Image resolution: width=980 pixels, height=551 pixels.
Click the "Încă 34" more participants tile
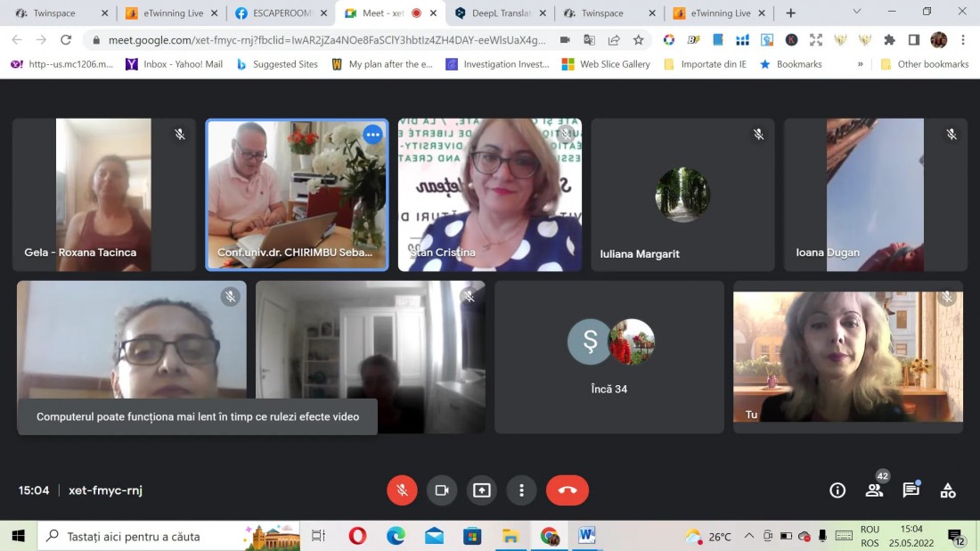tap(609, 358)
